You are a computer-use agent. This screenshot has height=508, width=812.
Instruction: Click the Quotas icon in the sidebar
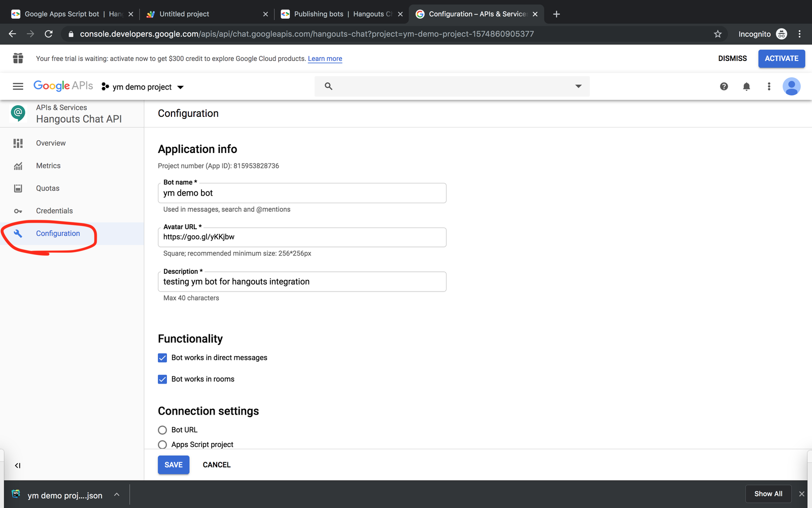(x=18, y=188)
